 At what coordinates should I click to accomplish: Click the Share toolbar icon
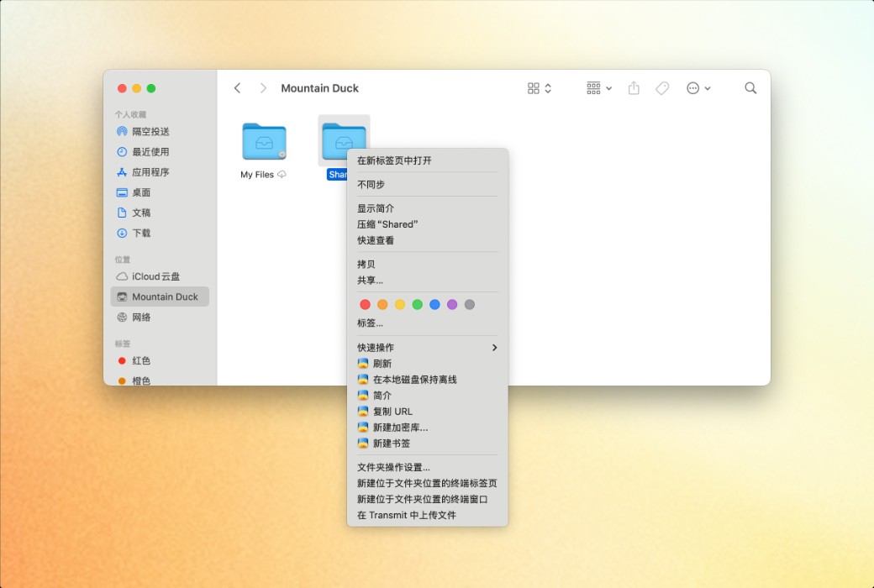pos(634,88)
